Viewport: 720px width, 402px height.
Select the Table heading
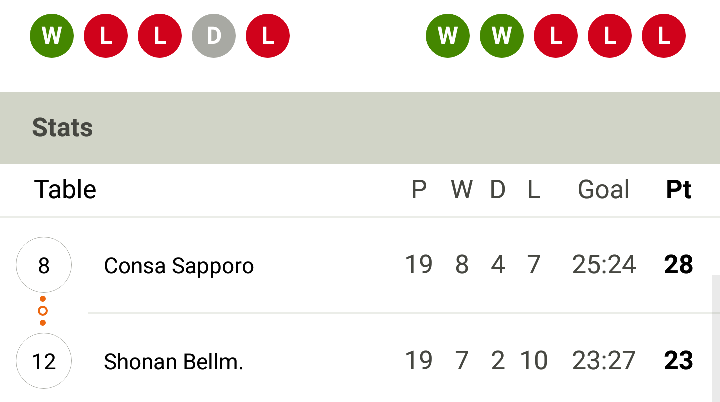[x=65, y=189]
